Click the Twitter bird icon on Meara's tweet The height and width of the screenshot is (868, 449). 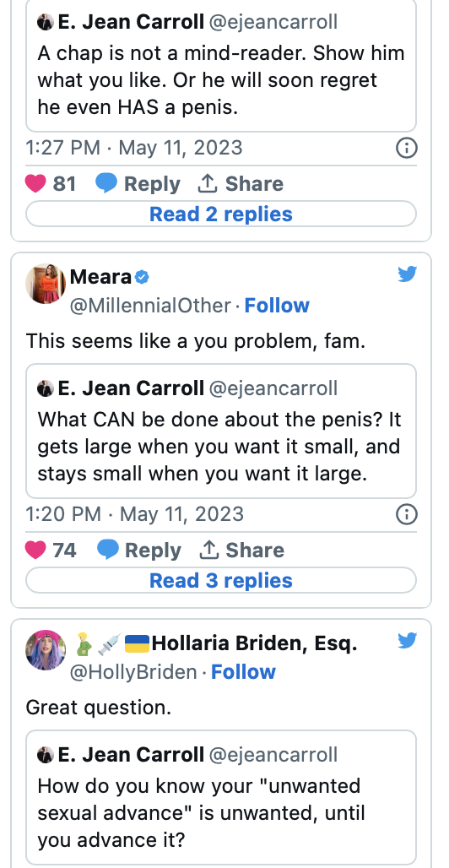pos(407,274)
